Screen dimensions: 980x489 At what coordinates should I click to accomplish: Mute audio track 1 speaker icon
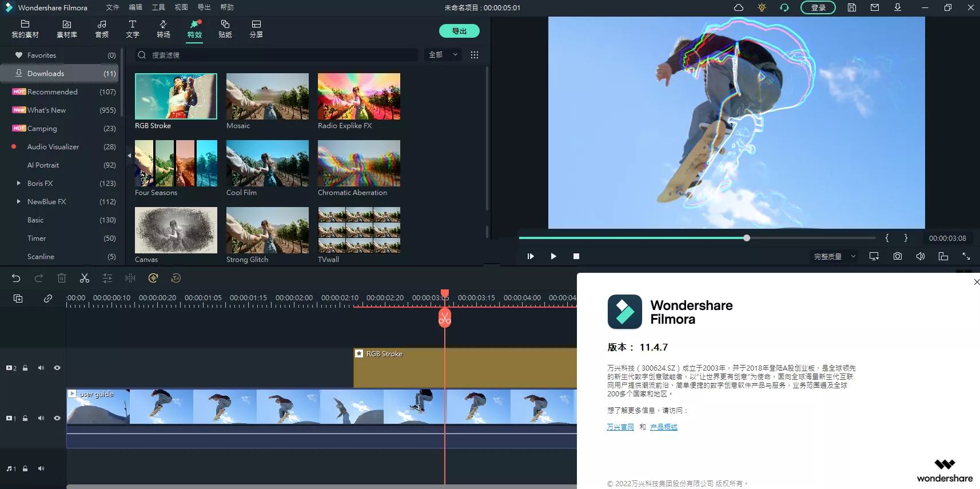tap(41, 468)
